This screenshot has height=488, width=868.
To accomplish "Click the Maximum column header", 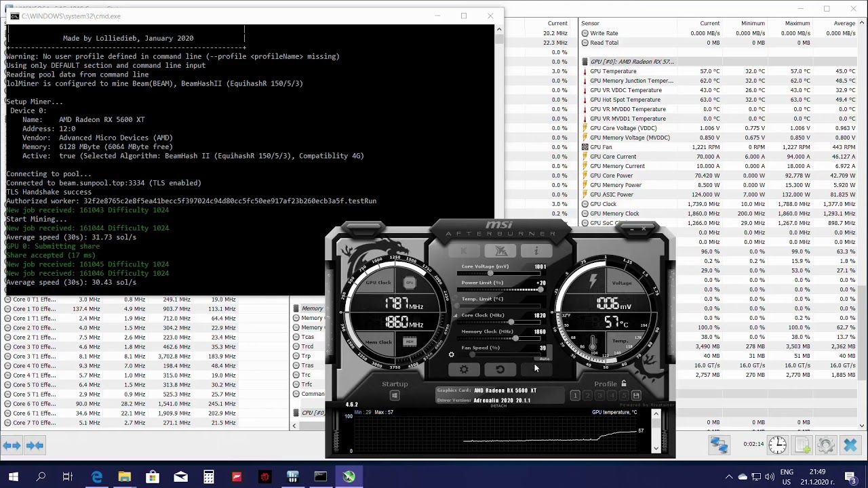I will [797, 24].
